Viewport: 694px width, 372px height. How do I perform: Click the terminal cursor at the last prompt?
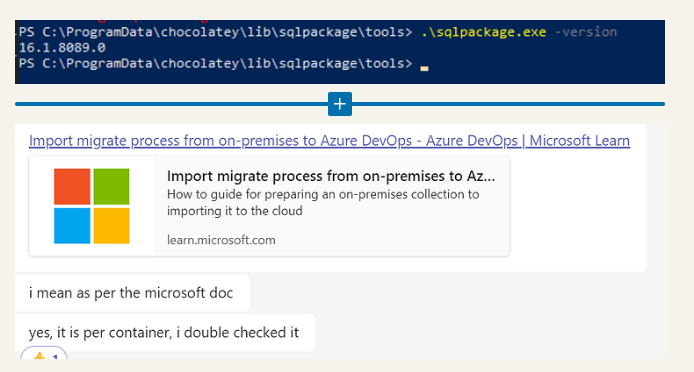pos(424,68)
